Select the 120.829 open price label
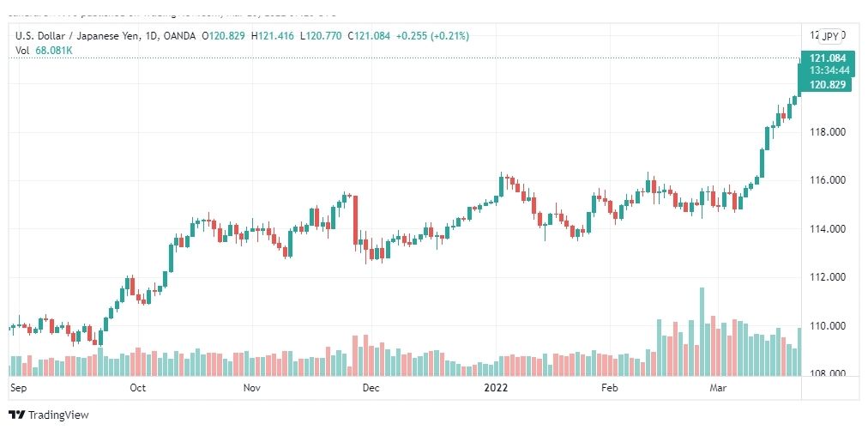This screenshot has width=868, height=430. pyautogui.click(x=826, y=84)
